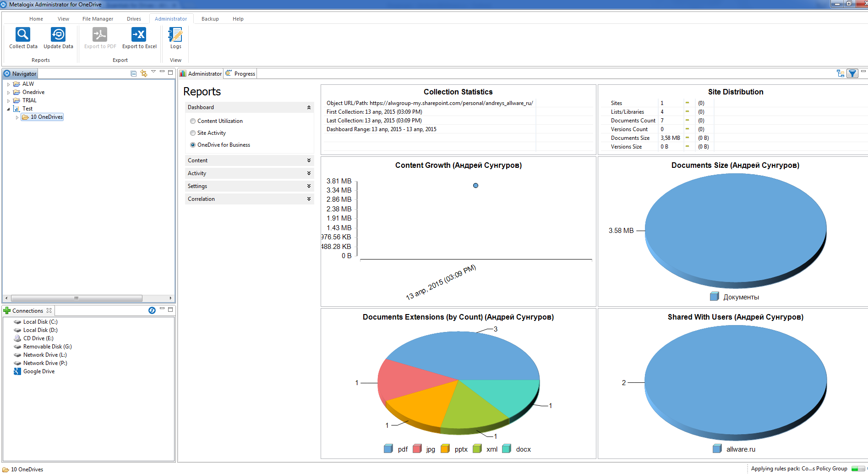Expand the Content section

pyautogui.click(x=309, y=160)
